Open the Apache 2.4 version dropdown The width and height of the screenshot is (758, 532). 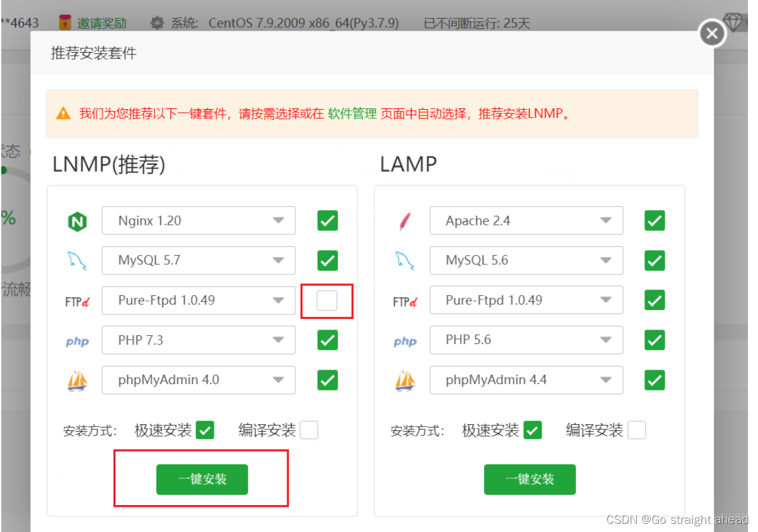(527, 221)
